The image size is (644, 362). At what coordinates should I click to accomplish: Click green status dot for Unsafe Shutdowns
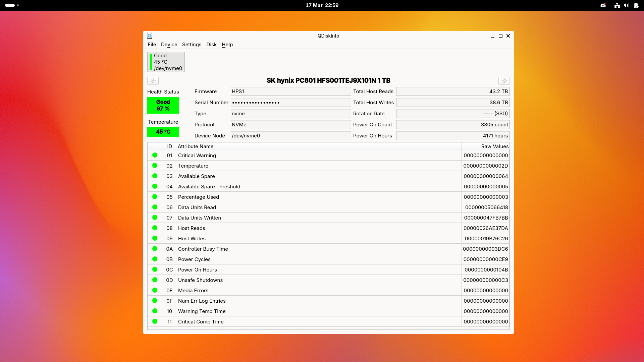pyautogui.click(x=155, y=280)
